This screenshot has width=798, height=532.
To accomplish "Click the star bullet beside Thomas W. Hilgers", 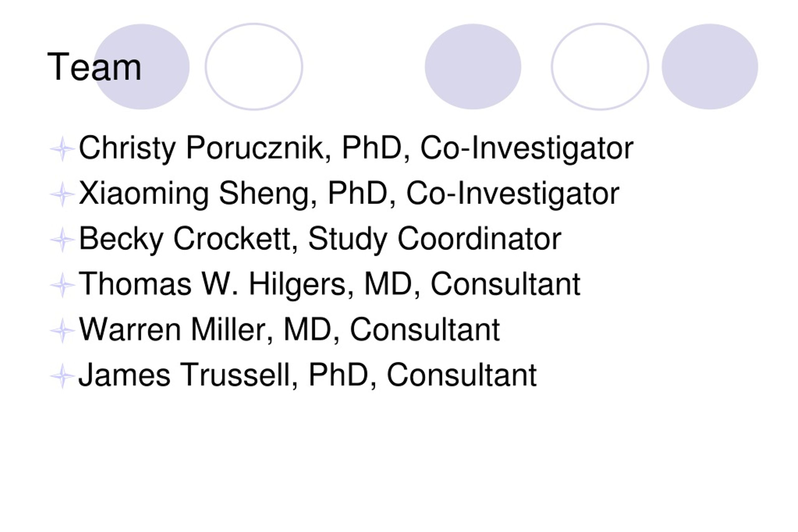I will click(62, 285).
